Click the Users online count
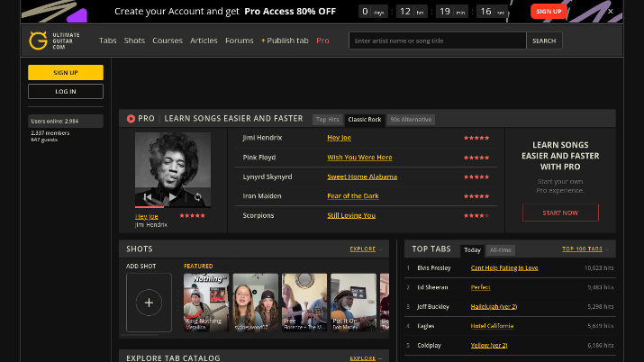Viewport: 644px width, 362px height. [66, 121]
